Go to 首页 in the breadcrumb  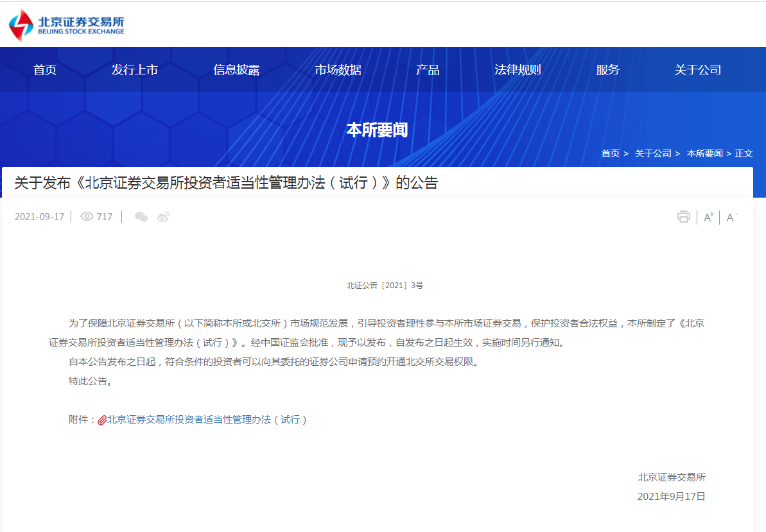click(x=610, y=153)
